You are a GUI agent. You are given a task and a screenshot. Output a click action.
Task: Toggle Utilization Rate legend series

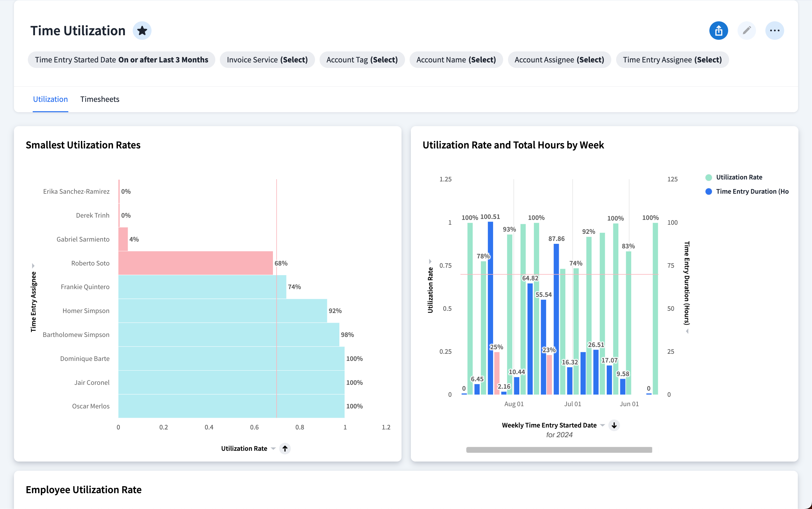click(739, 178)
